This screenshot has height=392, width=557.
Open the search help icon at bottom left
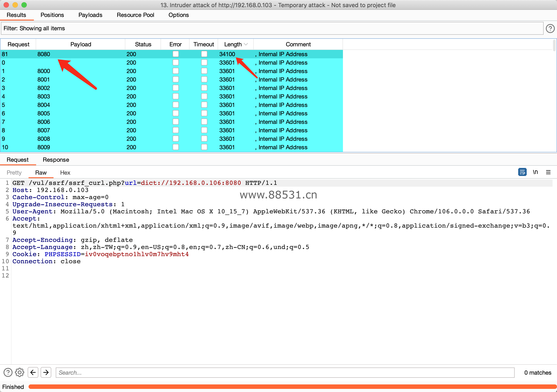pos(8,372)
